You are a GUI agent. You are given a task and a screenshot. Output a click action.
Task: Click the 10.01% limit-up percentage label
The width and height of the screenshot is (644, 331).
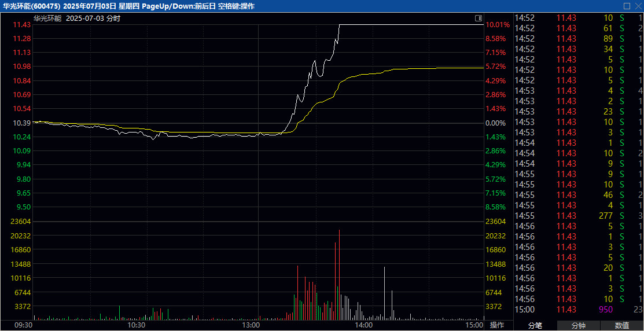(x=498, y=25)
